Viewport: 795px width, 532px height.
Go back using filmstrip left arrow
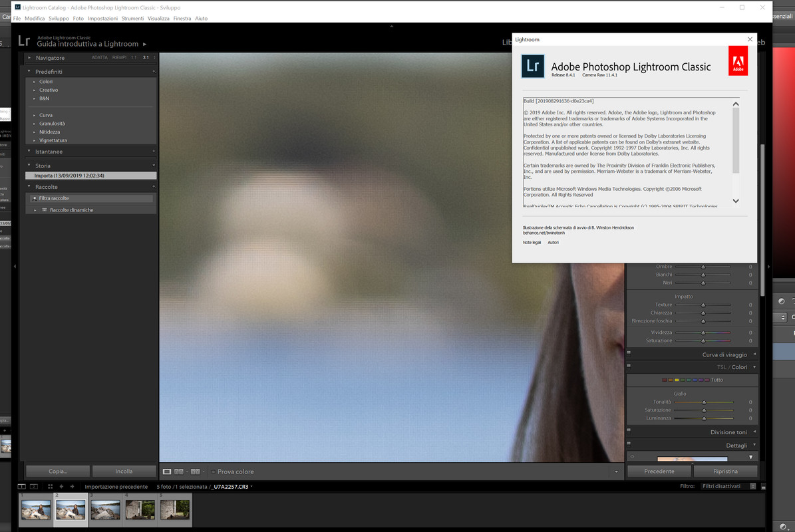point(61,486)
